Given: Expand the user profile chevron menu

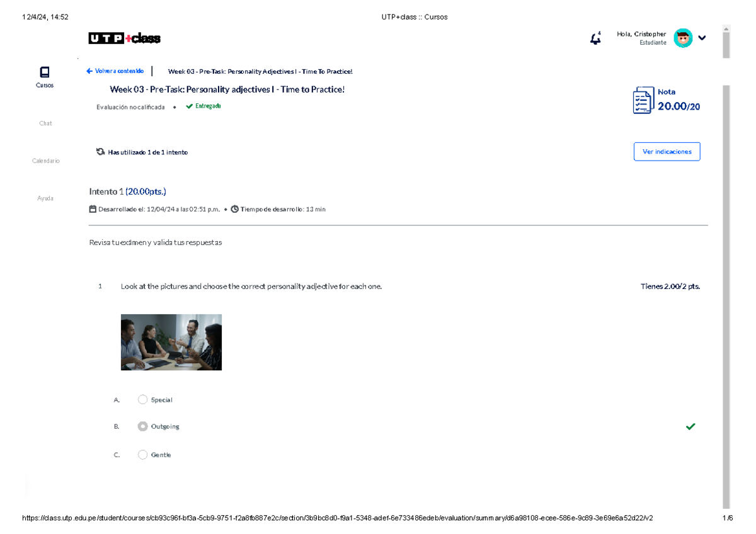Looking at the screenshot, I should (x=702, y=38).
